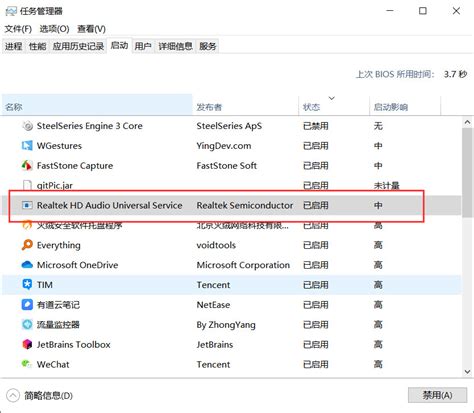Switch to the 应用历史记录 tab
This screenshot has width=474, height=413.
[78, 46]
